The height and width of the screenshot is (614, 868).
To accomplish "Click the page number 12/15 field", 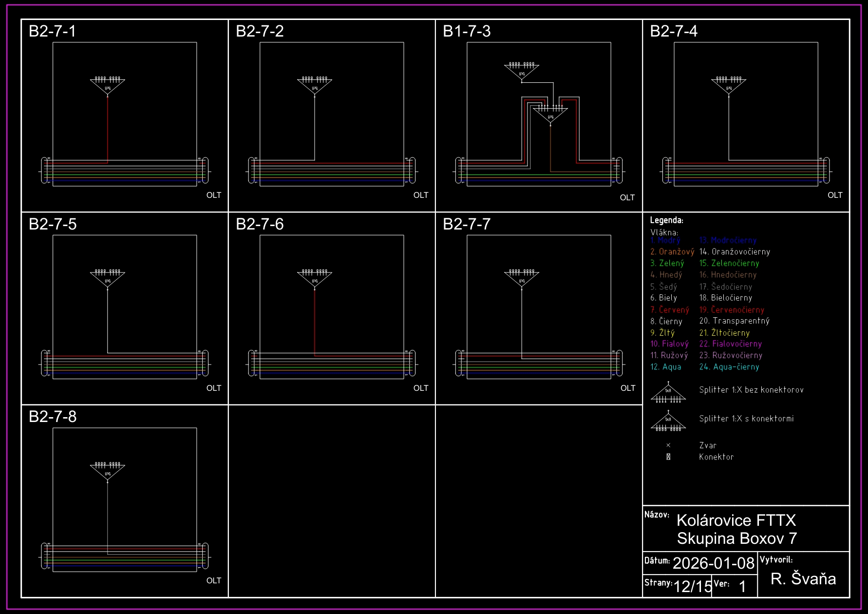I will (x=692, y=586).
